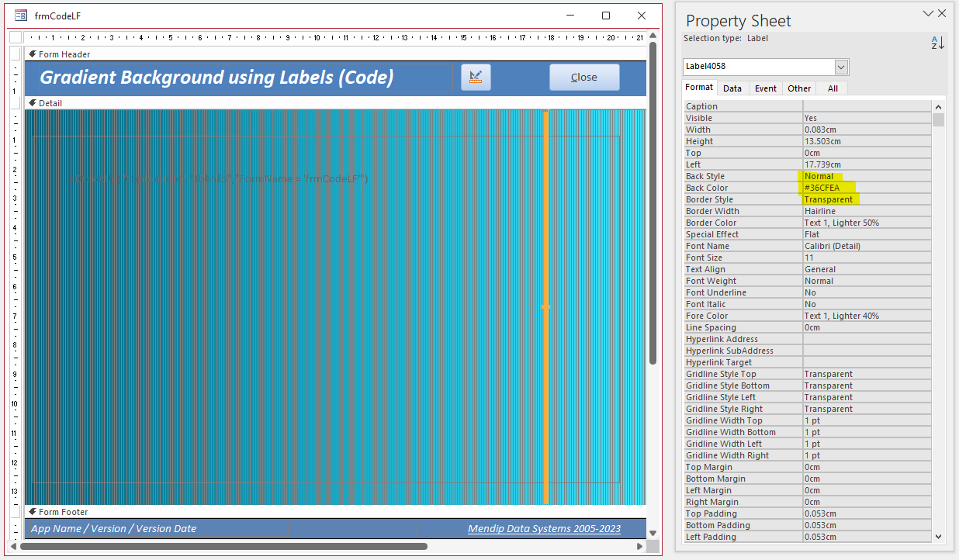
Task: Close the Property Sheet pane
Action: (942, 13)
